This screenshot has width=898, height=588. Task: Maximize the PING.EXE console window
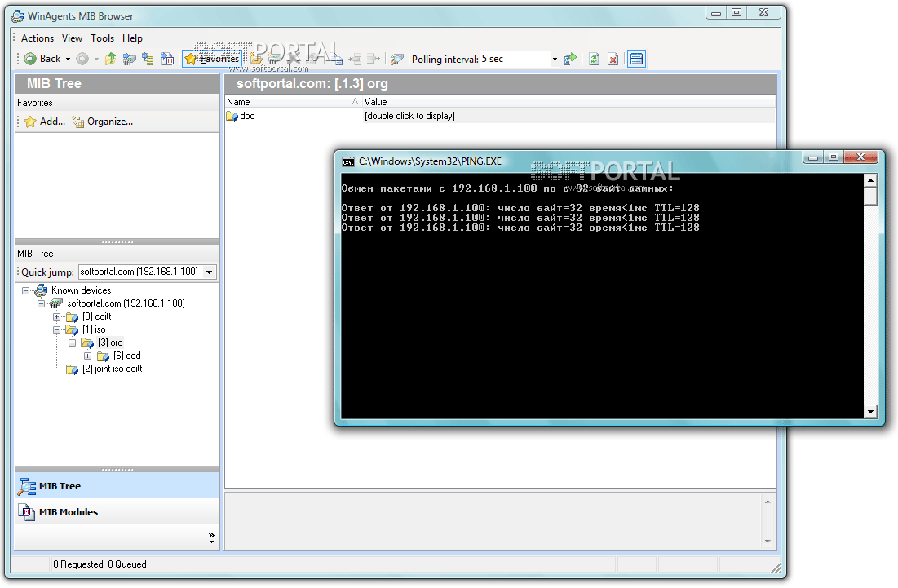[x=834, y=157]
